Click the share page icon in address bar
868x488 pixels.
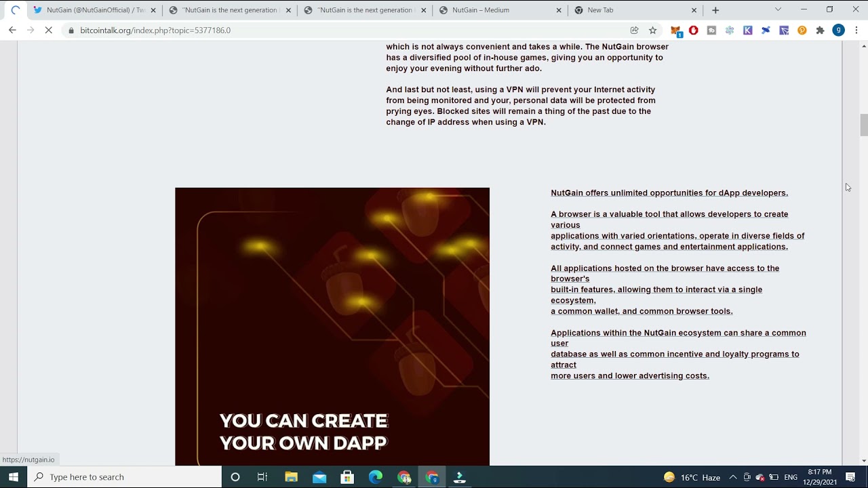(635, 30)
